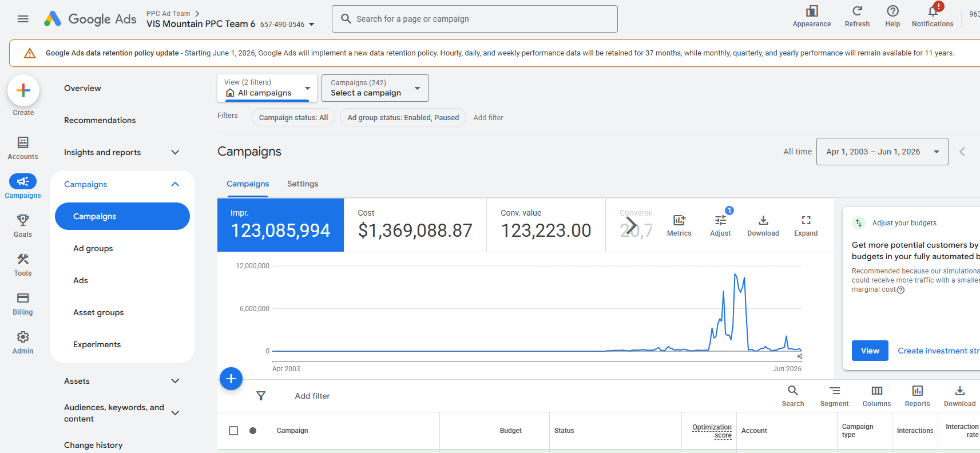Sort by Optimization score column
The image size is (980, 453).
(x=712, y=431)
